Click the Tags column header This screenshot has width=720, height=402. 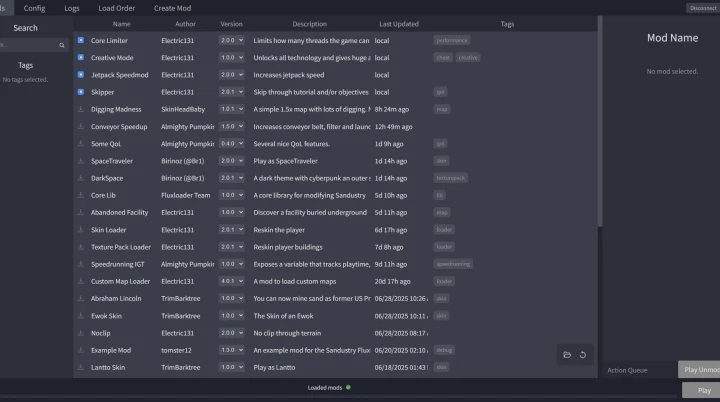(507, 24)
